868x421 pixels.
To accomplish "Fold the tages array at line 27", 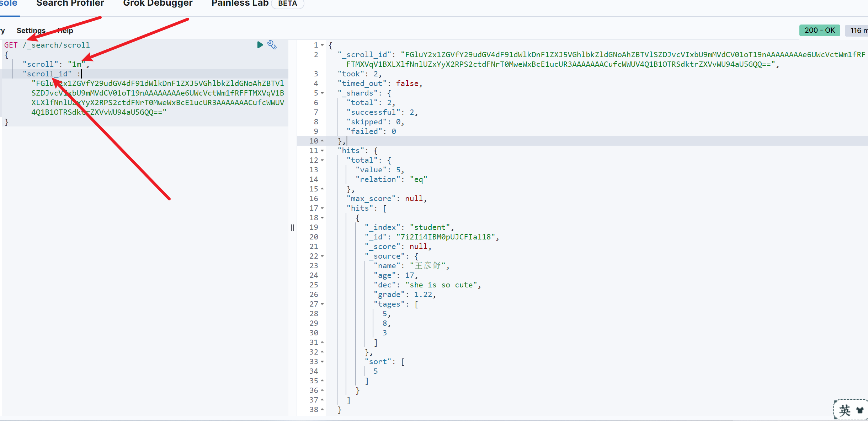I will pyautogui.click(x=322, y=304).
